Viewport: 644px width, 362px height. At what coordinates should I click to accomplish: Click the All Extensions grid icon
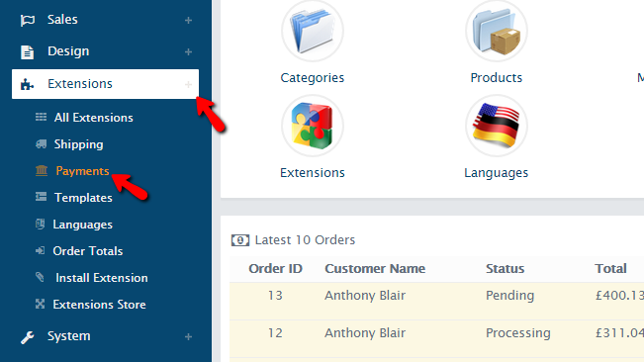coord(41,118)
